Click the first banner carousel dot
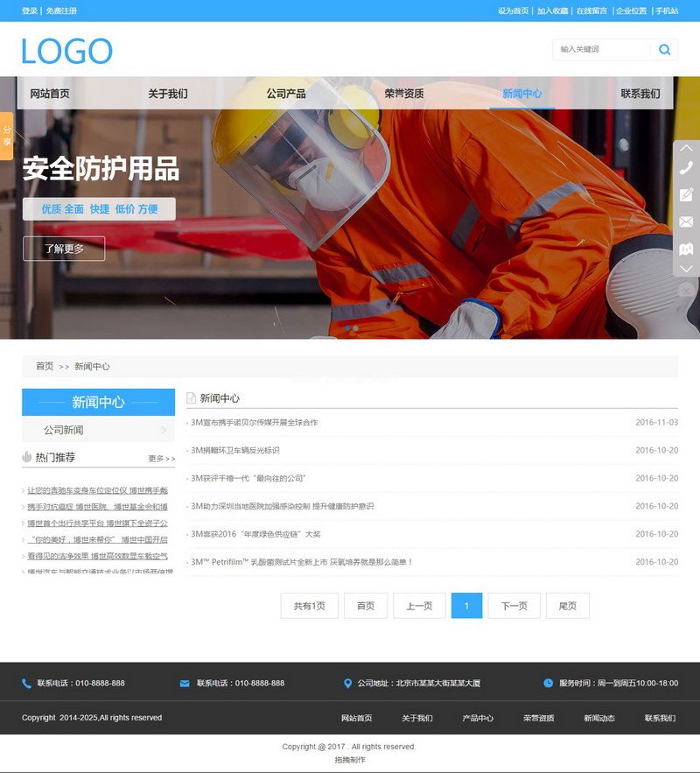Screen dimensions: 700x773 347,327
